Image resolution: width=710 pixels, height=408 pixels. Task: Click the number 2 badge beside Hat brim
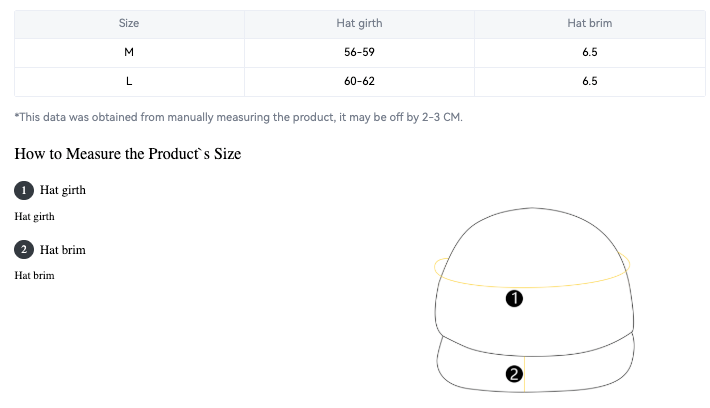pyautogui.click(x=24, y=250)
